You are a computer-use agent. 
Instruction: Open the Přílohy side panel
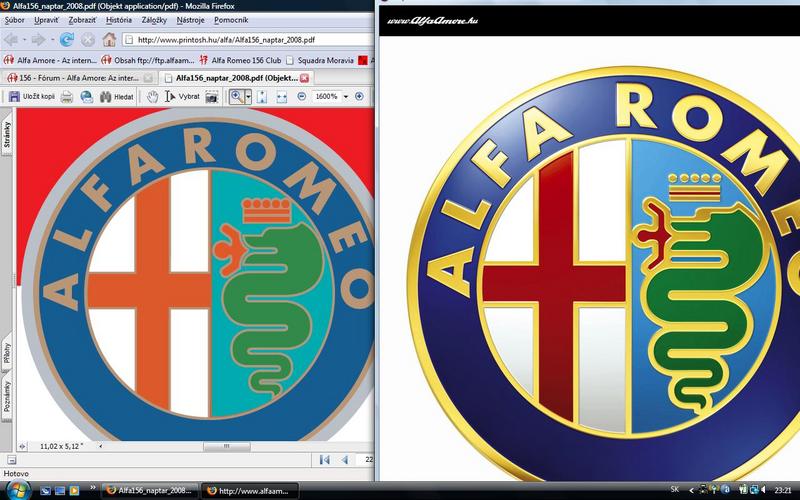7,352
